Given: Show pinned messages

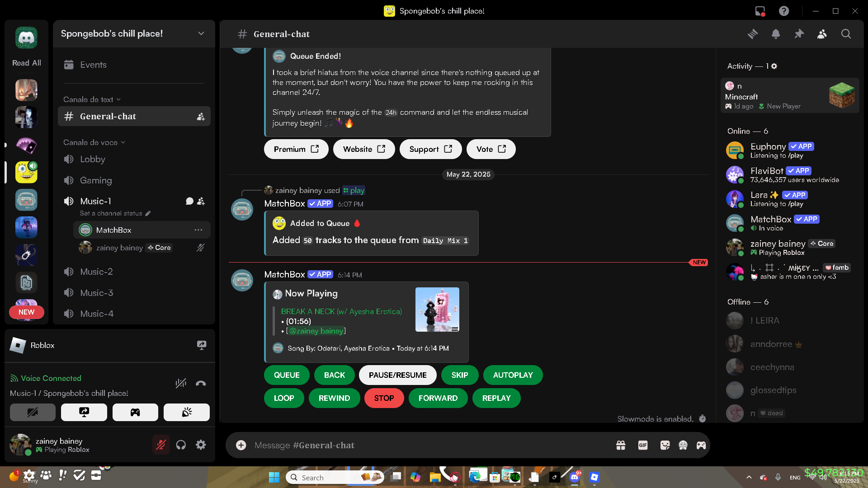Looking at the screenshot, I should 799,34.
